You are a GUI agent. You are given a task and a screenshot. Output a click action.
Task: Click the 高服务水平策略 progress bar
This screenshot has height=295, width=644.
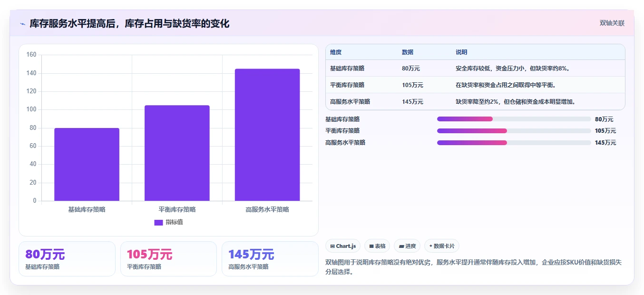click(x=514, y=143)
